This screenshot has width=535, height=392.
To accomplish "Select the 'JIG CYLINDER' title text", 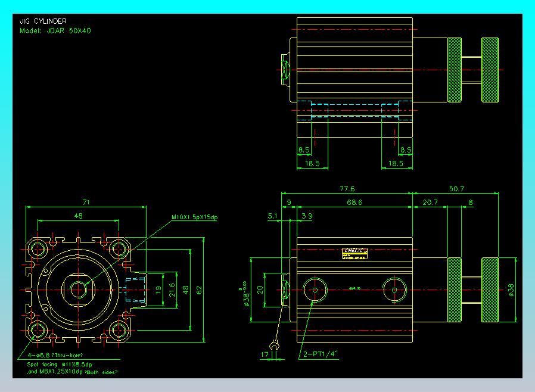I will pyautogui.click(x=43, y=21).
